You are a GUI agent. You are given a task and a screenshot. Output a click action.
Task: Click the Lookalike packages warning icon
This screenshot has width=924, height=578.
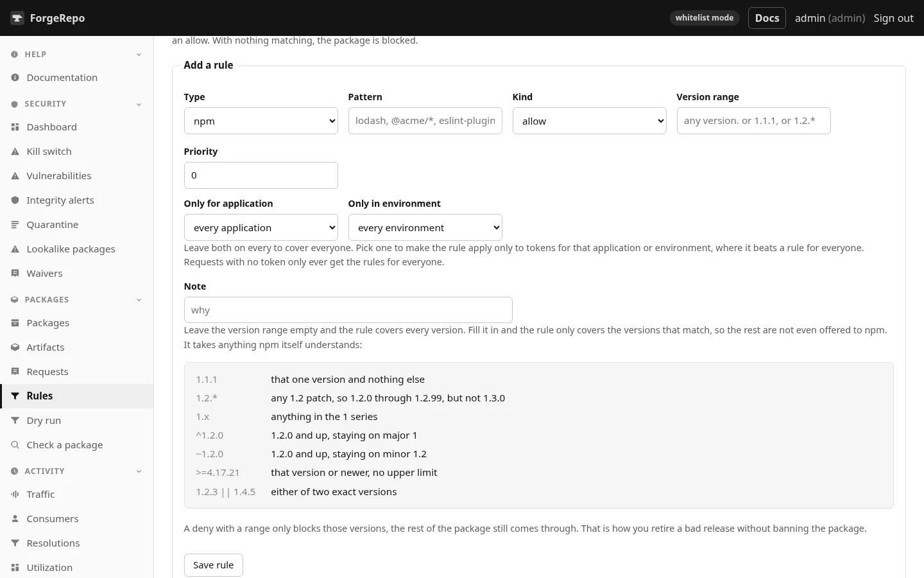[x=15, y=249]
